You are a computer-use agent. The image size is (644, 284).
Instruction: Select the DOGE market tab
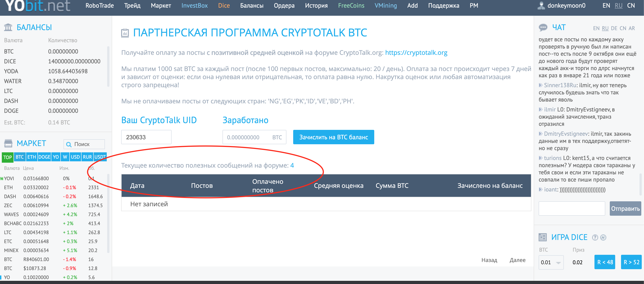tap(44, 157)
